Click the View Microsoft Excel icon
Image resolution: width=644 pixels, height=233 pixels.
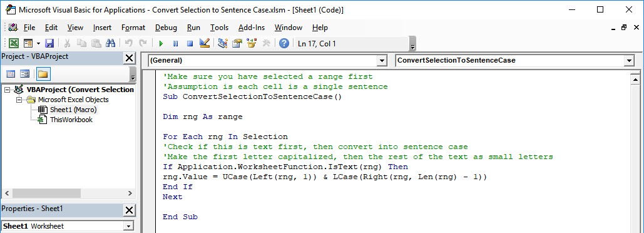pyautogui.click(x=14, y=43)
